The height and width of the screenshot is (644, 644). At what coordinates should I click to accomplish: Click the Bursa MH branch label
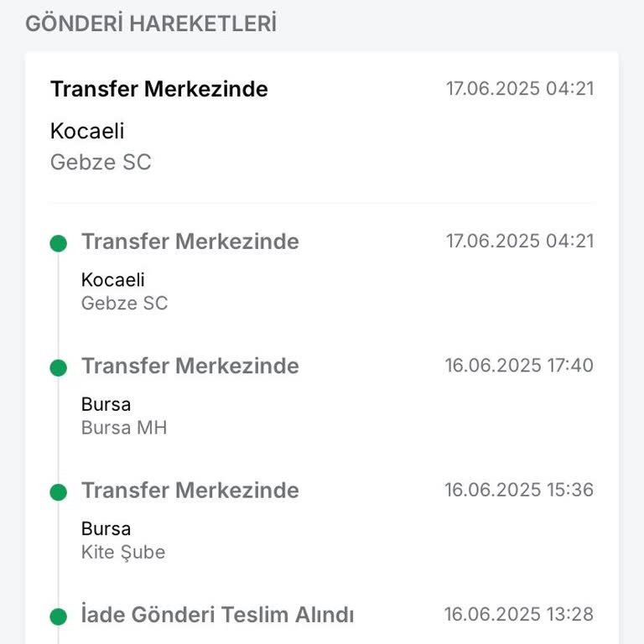click(x=124, y=428)
